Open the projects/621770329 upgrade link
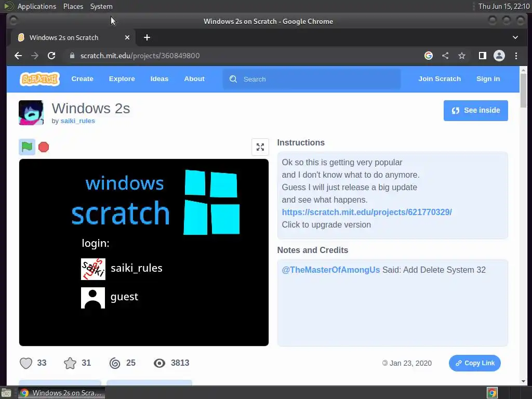Screen dimensions: 532x399 (367, 212)
